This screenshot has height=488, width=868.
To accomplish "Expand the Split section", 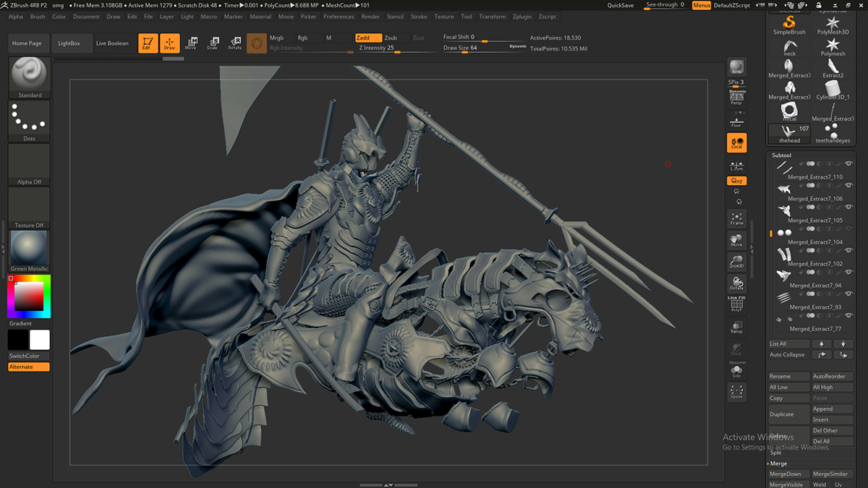I will [x=775, y=453].
